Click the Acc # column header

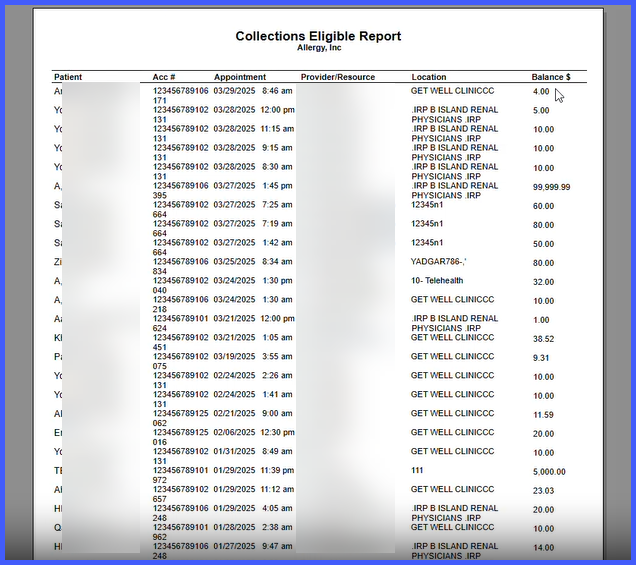[164, 77]
